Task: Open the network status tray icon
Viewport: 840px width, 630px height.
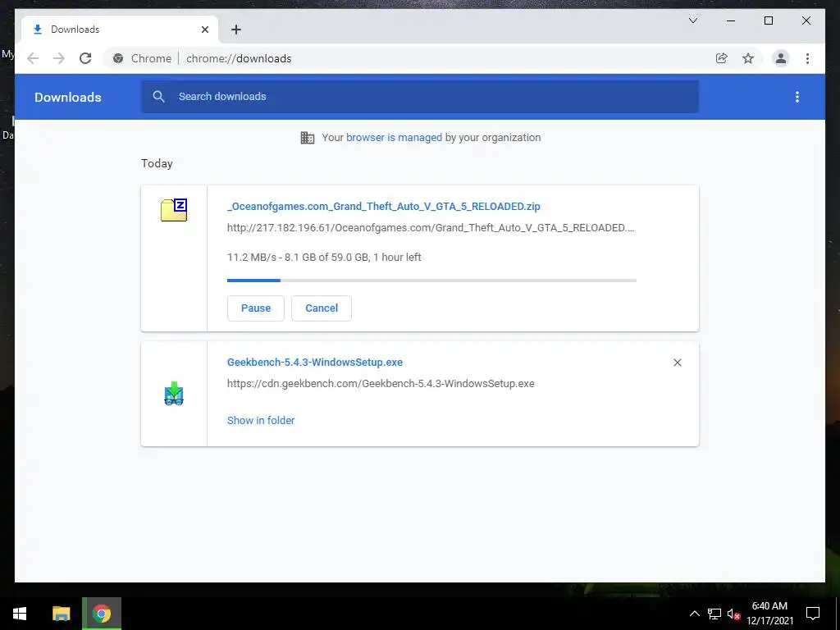Action: pos(714,614)
